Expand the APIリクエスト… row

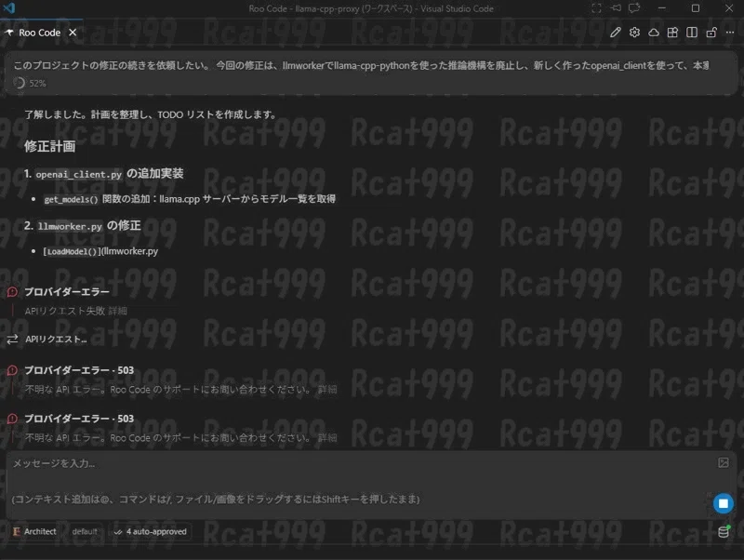56,339
